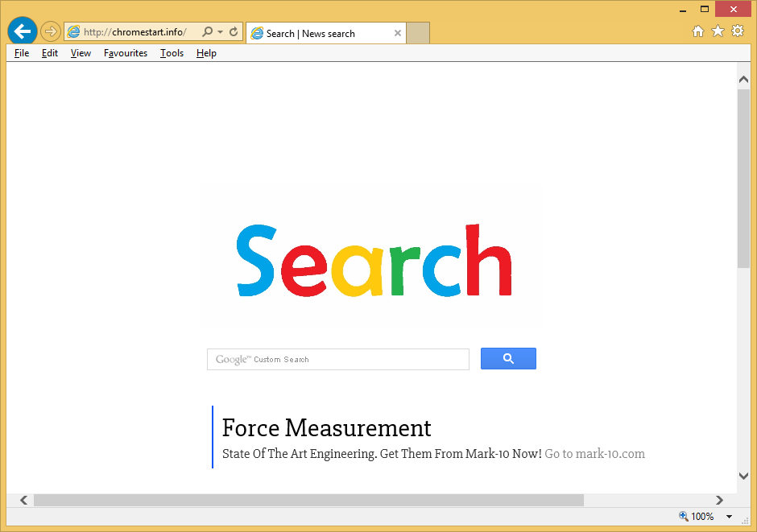Close the 'Search | News search' tab
The height and width of the screenshot is (532, 757).
click(397, 33)
